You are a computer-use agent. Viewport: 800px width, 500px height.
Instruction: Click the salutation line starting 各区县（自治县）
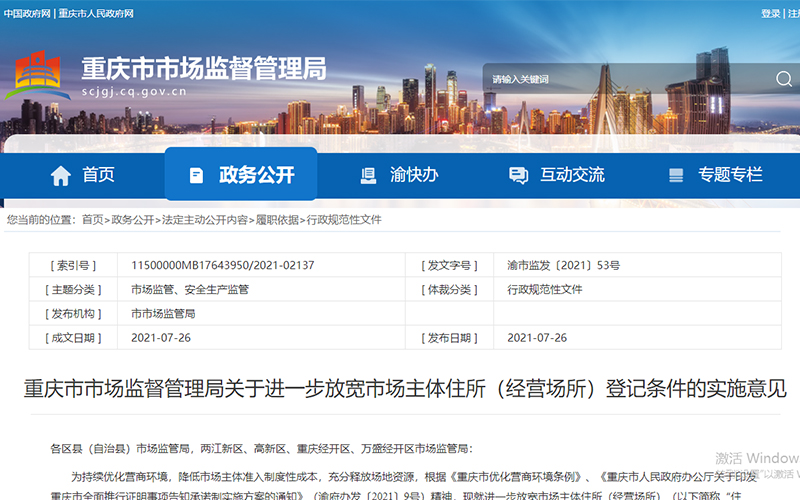coord(262,448)
